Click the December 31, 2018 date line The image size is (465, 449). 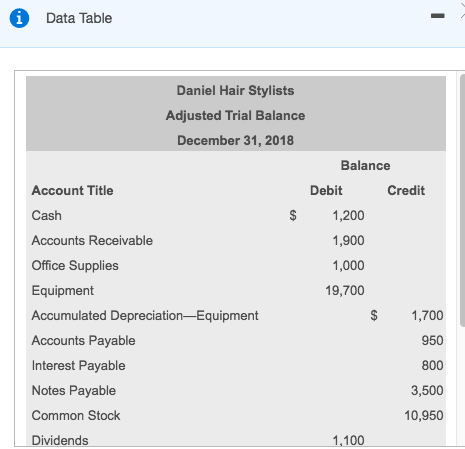coord(235,140)
